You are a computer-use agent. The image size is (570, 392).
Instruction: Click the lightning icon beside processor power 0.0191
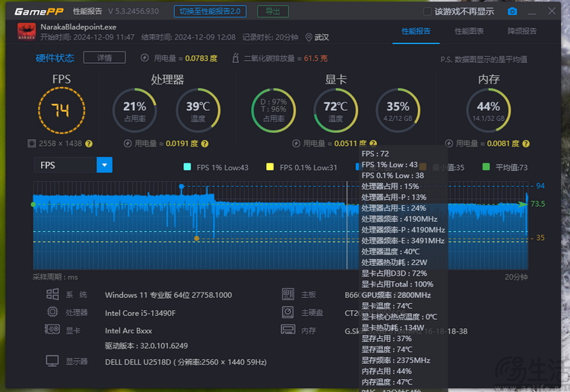pos(128,144)
